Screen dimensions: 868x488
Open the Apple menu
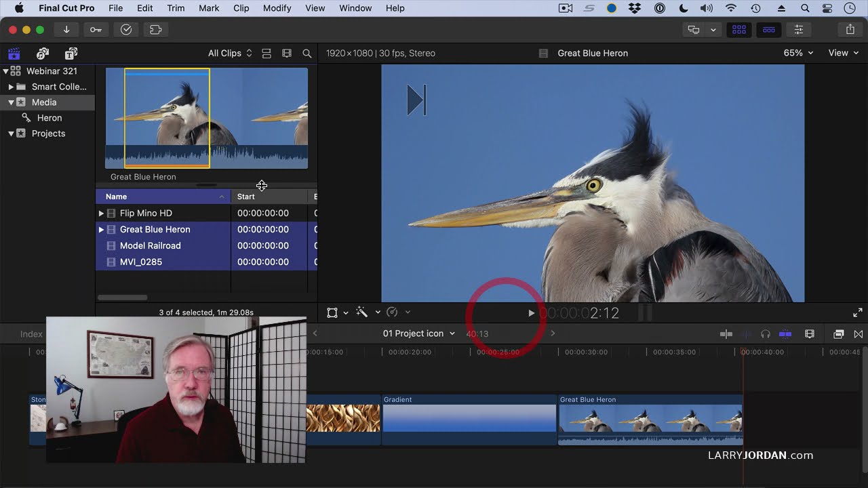pyautogui.click(x=19, y=8)
